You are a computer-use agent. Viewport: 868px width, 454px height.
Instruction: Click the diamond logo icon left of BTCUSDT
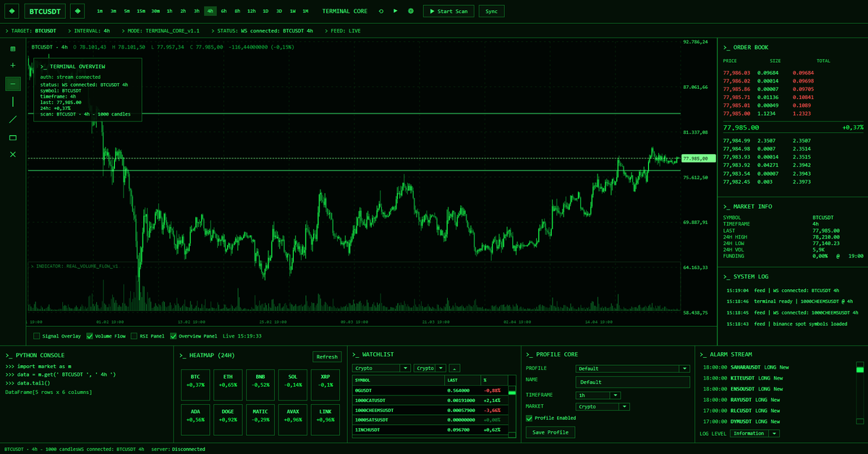(x=12, y=11)
